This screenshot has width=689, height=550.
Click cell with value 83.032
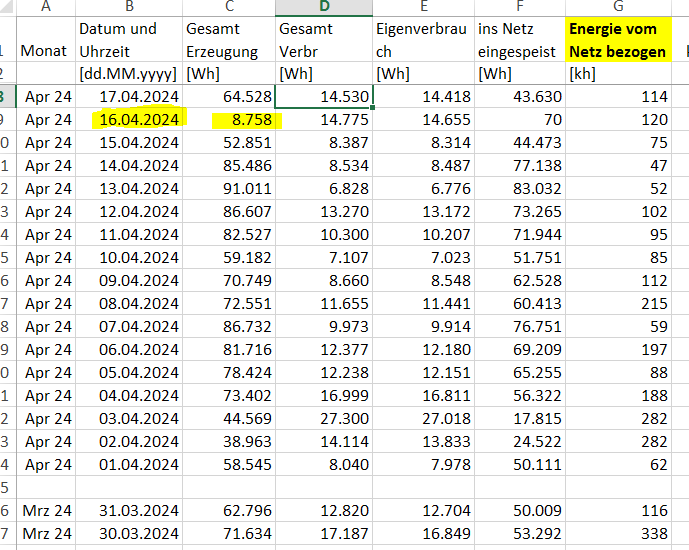point(520,188)
